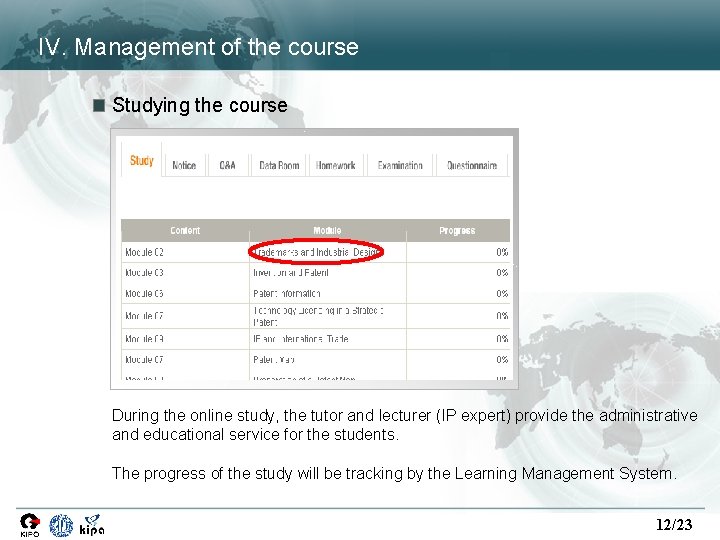Switch to the Notice tab
This screenshot has width=720, height=540.
(184, 165)
